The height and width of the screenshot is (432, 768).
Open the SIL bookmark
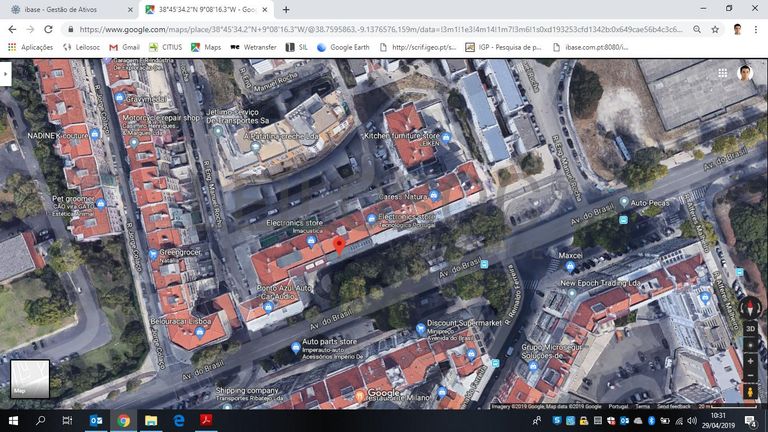[x=297, y=47]
